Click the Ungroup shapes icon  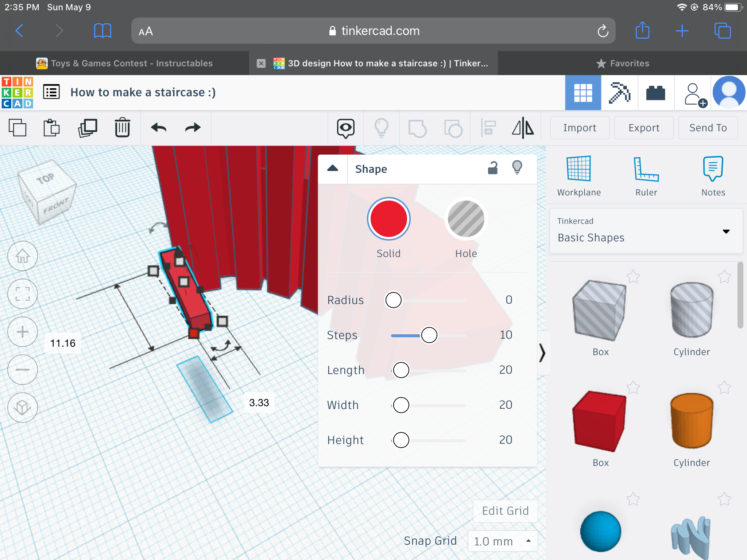(x=453, y=128)
